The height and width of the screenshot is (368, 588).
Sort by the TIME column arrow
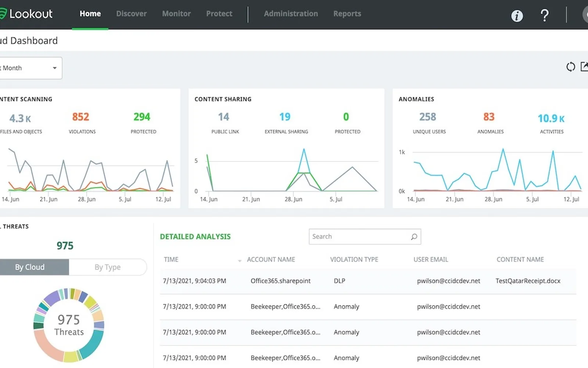pyautogui.click(x=240, y=261)
